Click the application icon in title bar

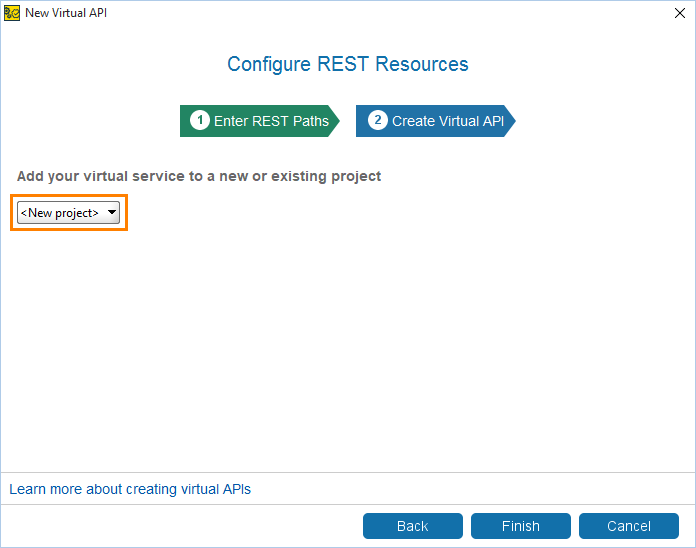12,13
